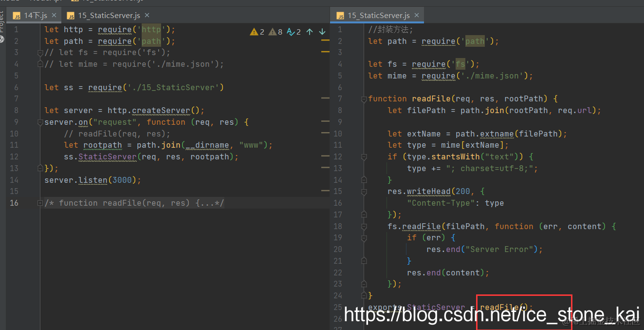Image resolution: width=644 pixels, height=330 pixels.
Task: Click the JS file icon on 14下.js tab
Action: pos(17,16)
